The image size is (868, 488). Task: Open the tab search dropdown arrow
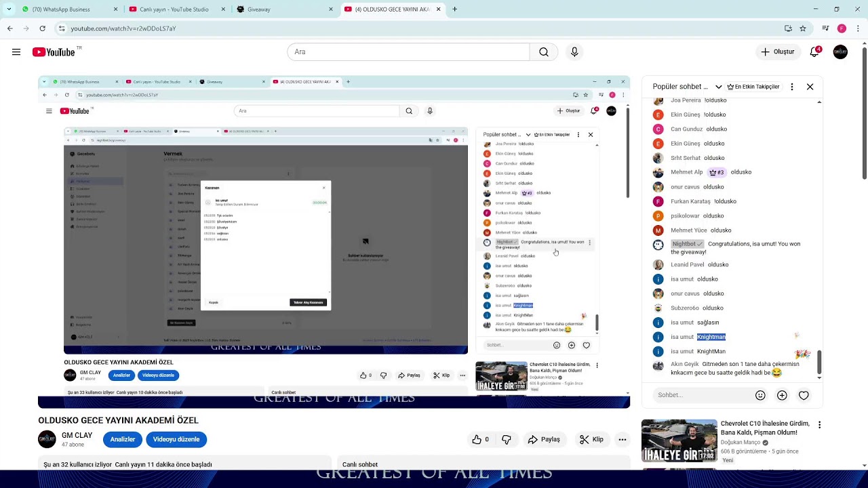coord(9,9)
